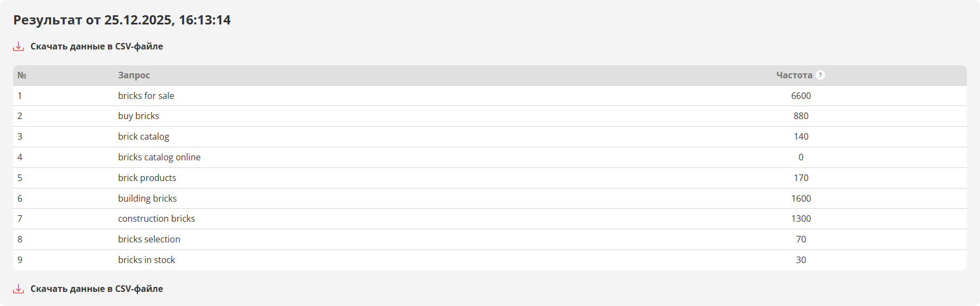The height and width of the screenshot is (306, 980).
Task: Select the 'brick products' query
Action: coord(147,178)
